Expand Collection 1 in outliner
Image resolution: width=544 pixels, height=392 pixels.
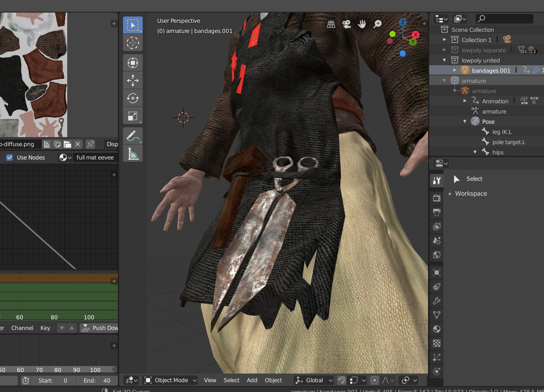444,40
